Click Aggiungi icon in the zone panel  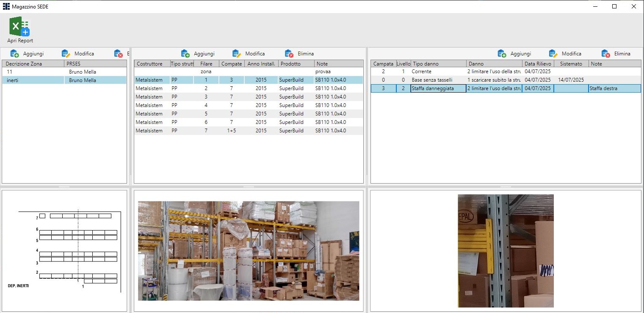[x=15, y=54]
